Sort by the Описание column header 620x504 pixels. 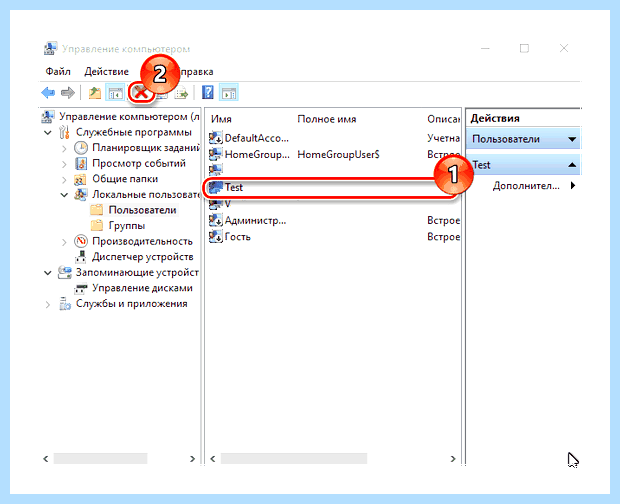coord(443,119)
